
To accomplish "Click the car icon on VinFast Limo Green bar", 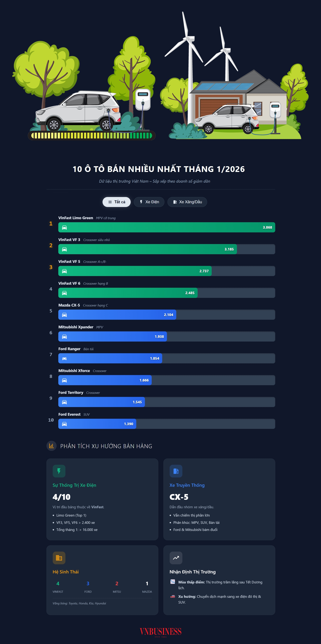I will 64,227.
